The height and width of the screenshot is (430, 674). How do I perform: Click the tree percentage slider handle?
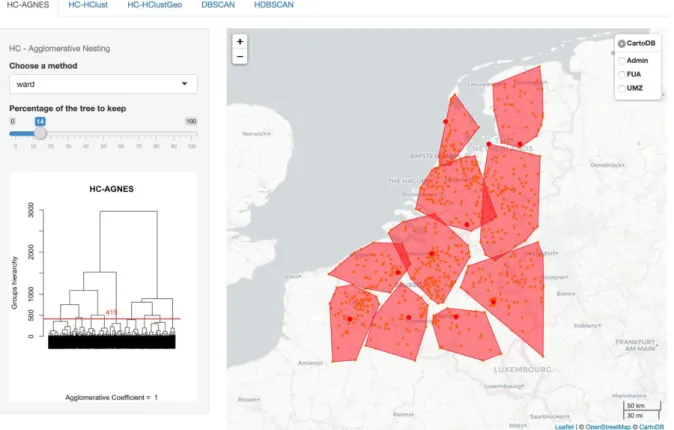pyautogui.click(x=40, y=133)
